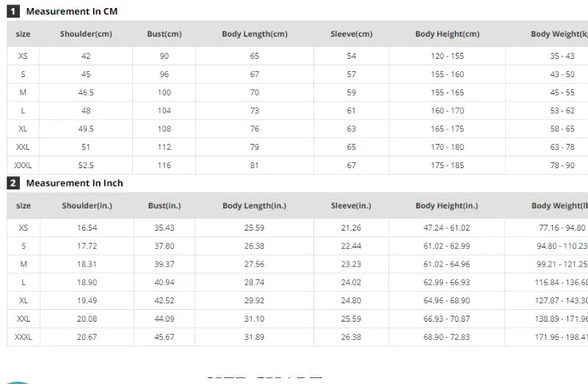588x384 pixels.
Task: Click the number 1 badge icon
Action: click(13, 12)
